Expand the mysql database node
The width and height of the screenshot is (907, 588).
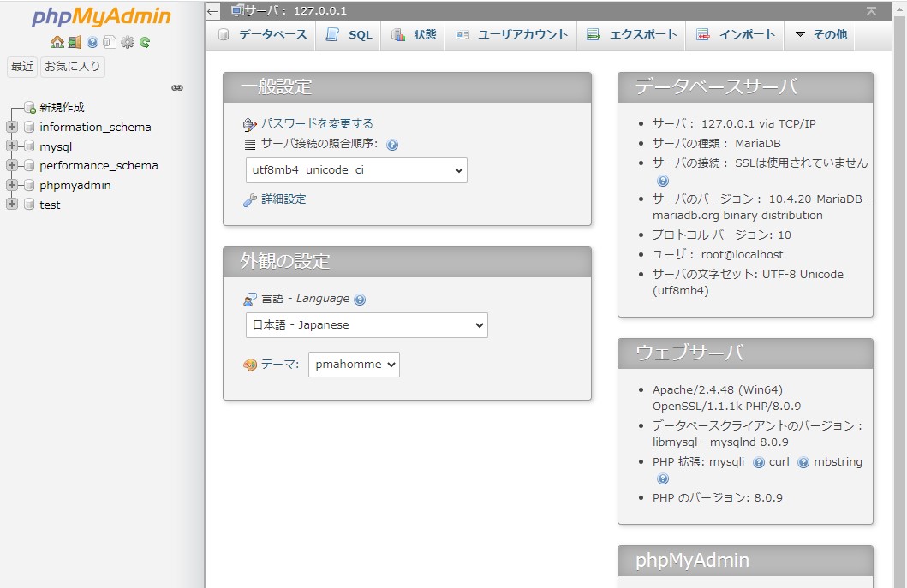pos(12,146)
